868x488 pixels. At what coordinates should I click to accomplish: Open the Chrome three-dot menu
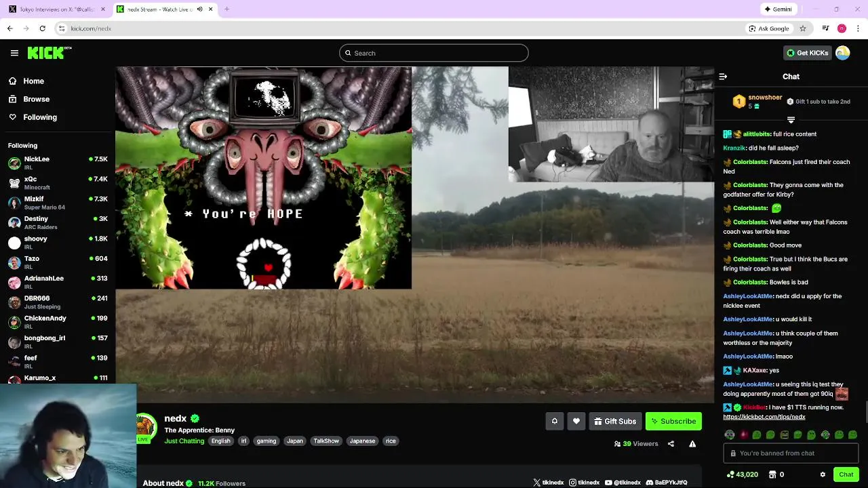[859, 28]
